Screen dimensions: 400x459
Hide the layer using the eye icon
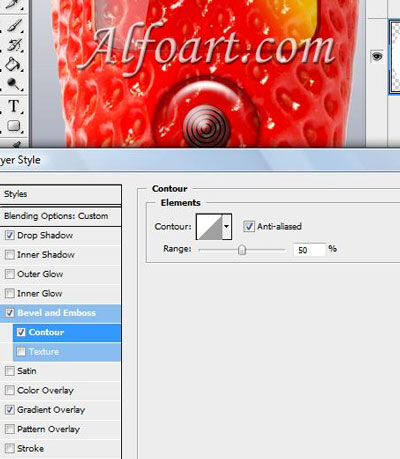[377, 57]
